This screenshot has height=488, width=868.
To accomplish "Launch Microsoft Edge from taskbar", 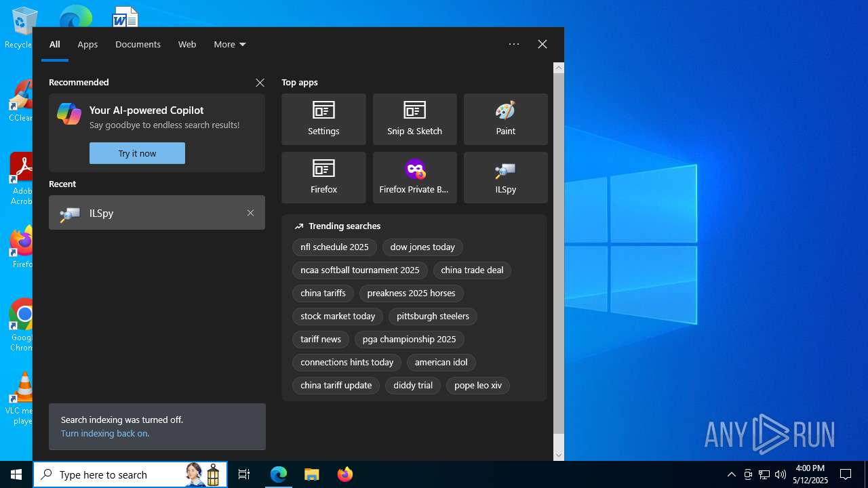I will [x=279, y=474].
